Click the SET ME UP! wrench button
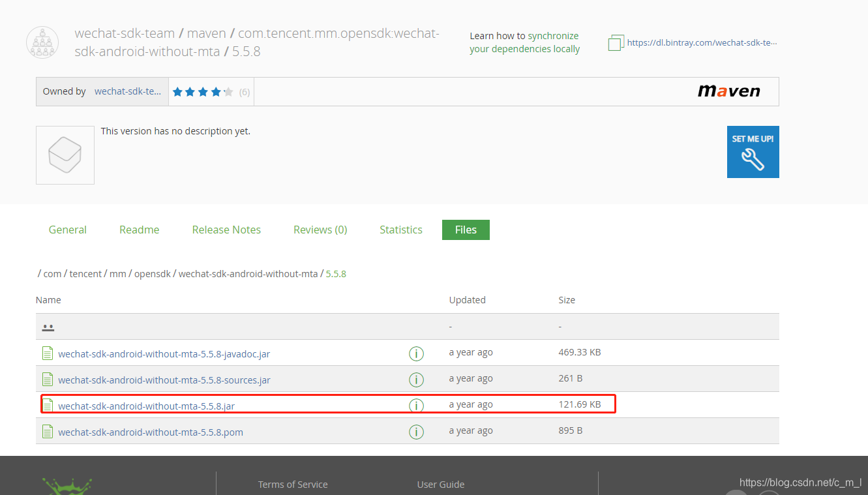The height and width of the screenshot is (495, 868). [753, 152]
